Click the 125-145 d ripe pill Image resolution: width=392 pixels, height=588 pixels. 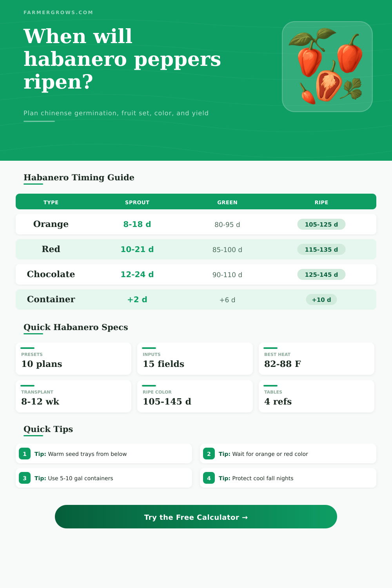tap(321, 274)
